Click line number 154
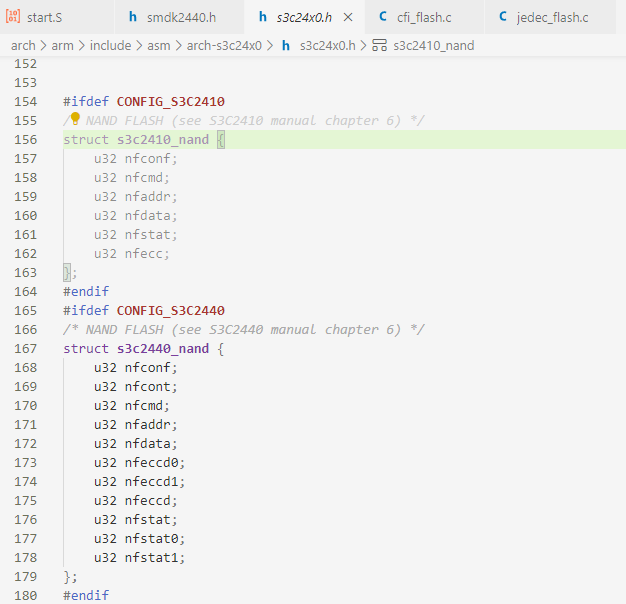626x604 pixels. (x=26, y=101)
